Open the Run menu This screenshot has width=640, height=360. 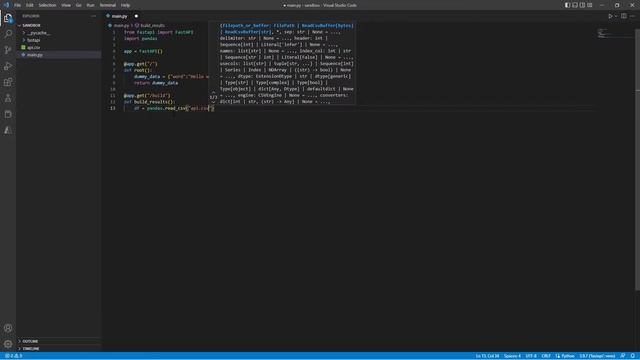90,5
